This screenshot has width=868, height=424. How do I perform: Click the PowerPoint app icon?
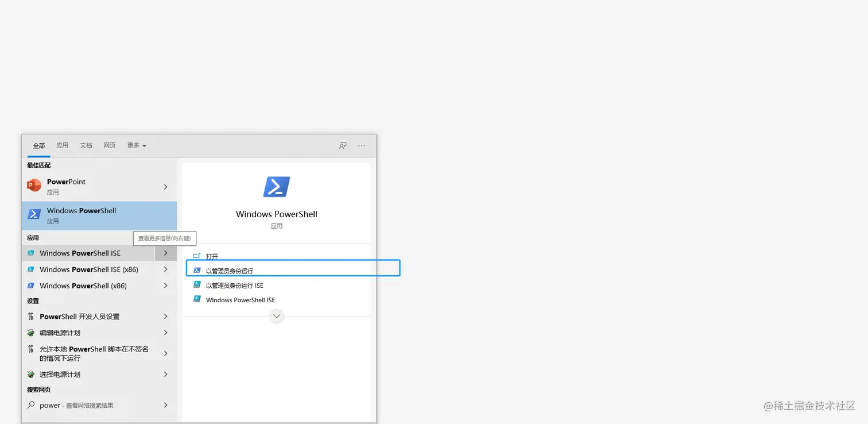pyautogui.click(x=34, y=186)
